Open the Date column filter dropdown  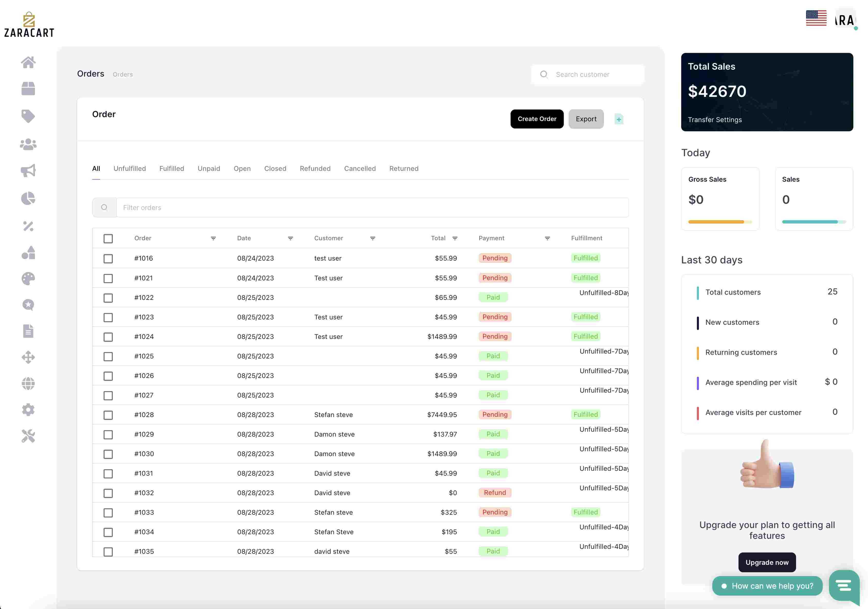(x=290, y=238)
